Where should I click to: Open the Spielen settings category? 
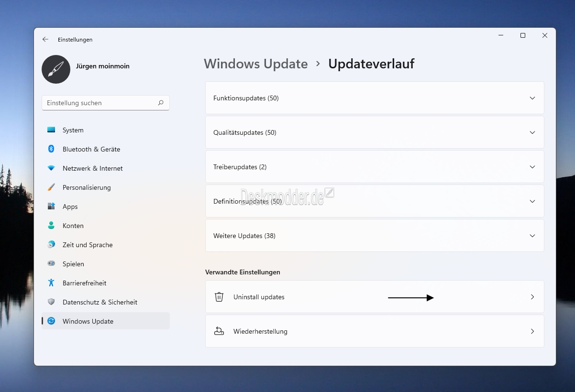106,264
